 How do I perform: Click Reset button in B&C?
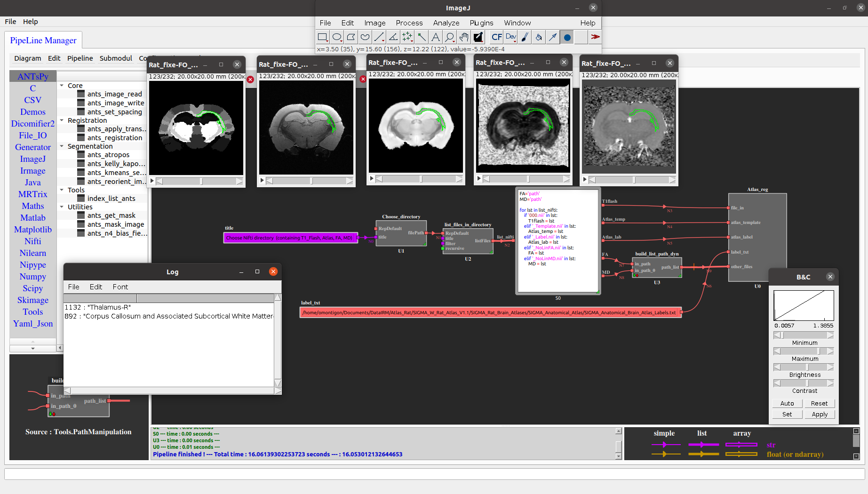819,404
